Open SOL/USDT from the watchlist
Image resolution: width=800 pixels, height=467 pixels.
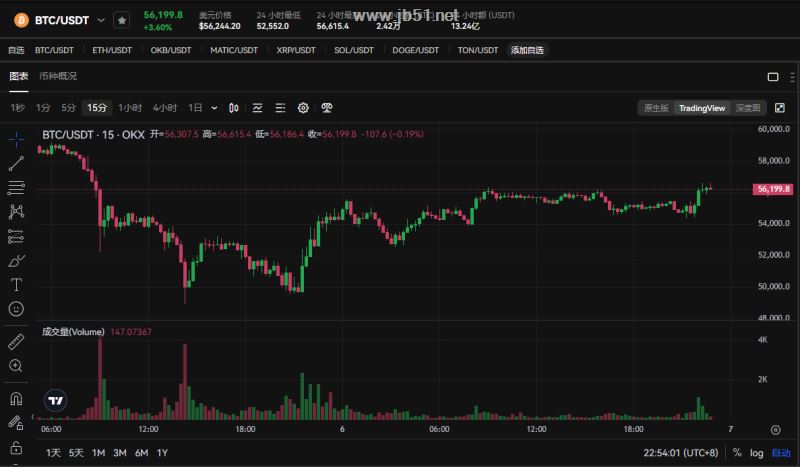point(354,50)
